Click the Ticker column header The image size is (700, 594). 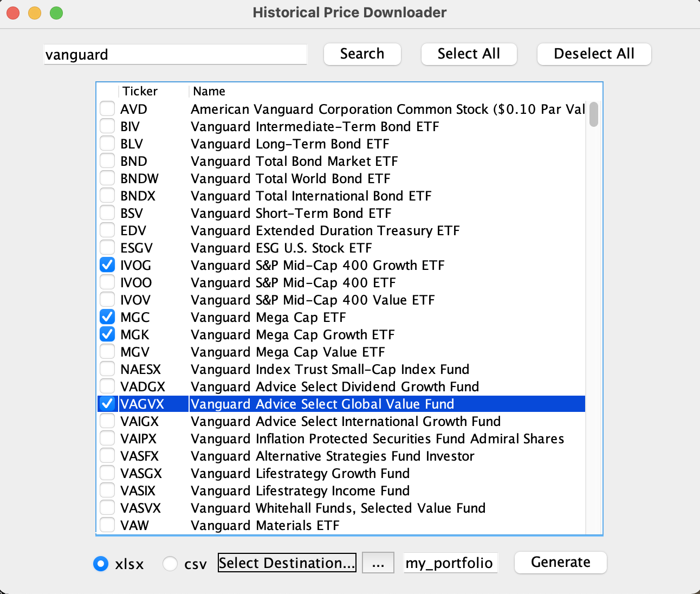click(x=153, y=91)
